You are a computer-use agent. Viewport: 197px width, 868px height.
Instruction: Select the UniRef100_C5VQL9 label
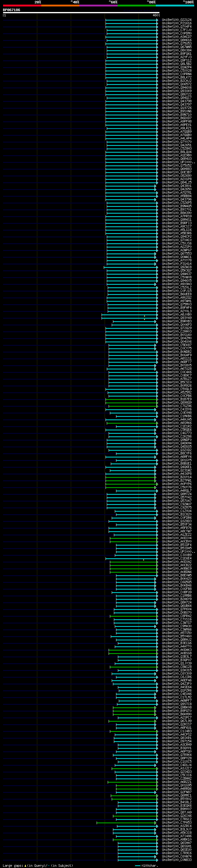176,389
